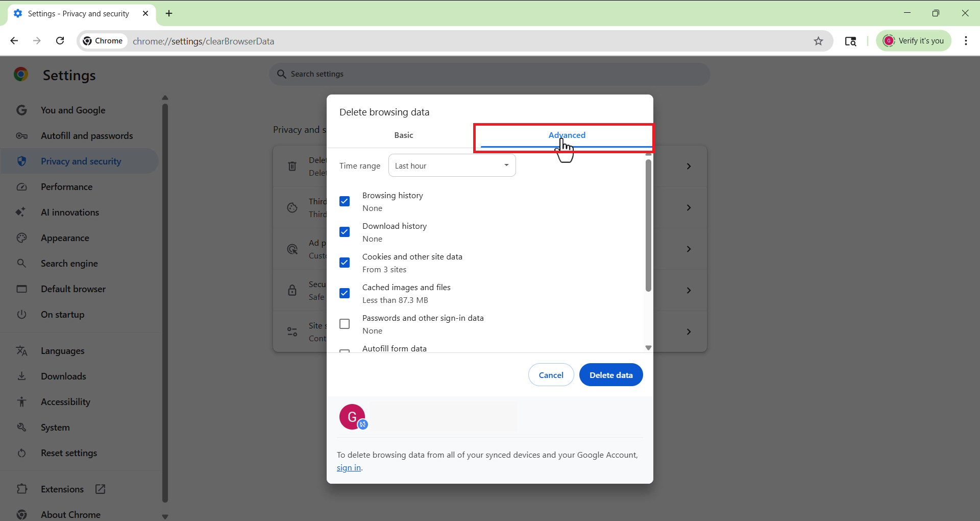980x521 pixels.
Task: Click the Cancel button
Action: click(551, 375)
